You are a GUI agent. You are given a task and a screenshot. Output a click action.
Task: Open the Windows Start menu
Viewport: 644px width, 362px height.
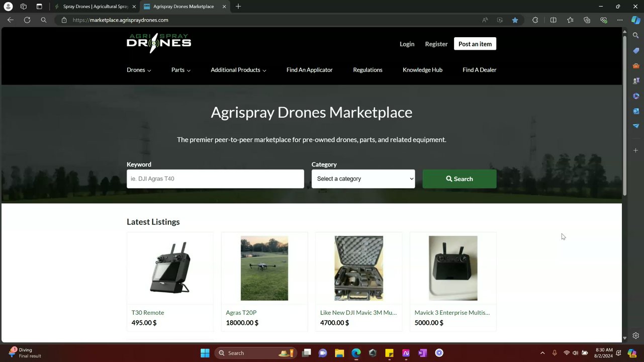point(205,353)
